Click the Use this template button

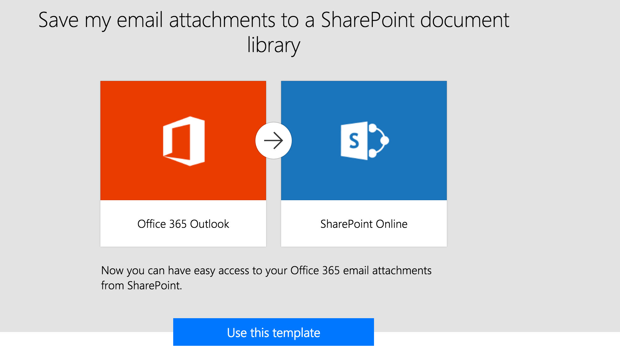tap(274, 332)
